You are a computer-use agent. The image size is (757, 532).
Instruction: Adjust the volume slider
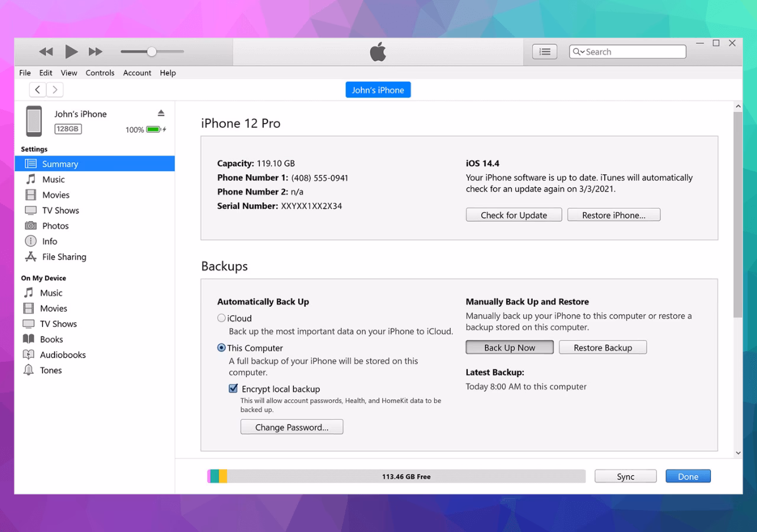coord(152,51)
